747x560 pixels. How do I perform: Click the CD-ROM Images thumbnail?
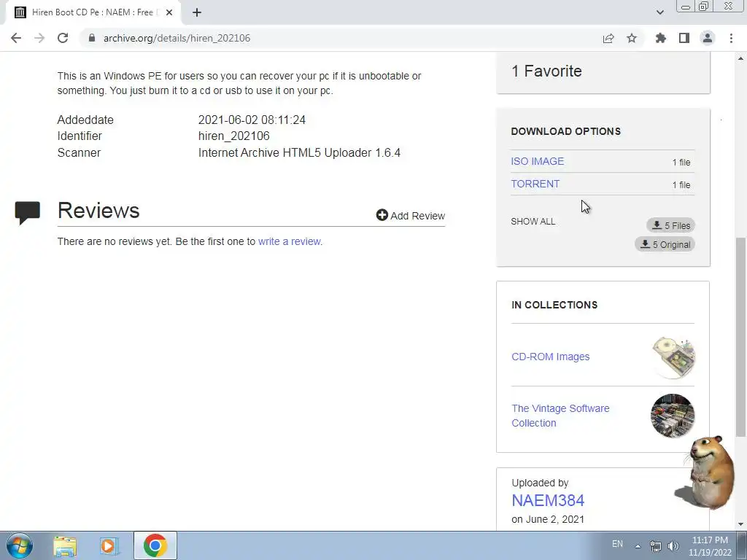(673, 357)
